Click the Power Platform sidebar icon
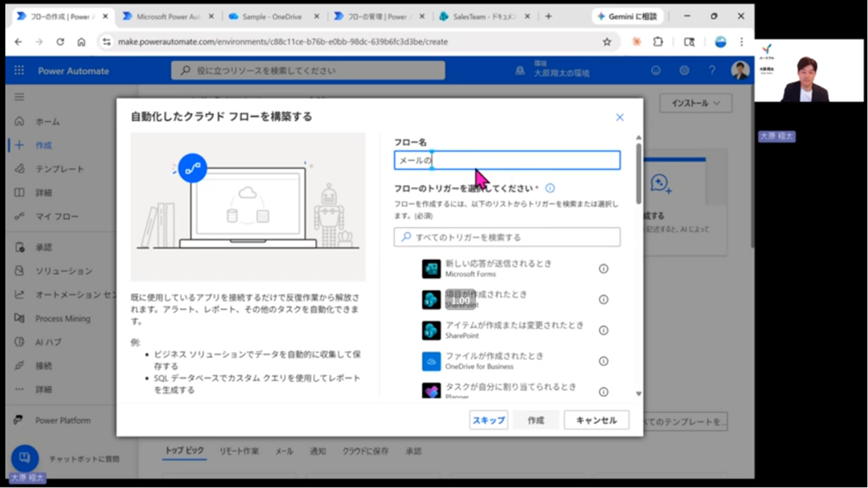868x488 pixels. tap(19, 420)
